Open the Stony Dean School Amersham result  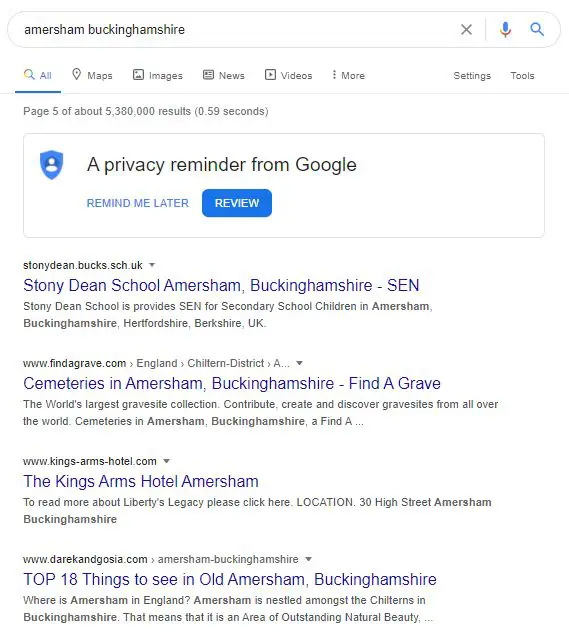point(221,285)
